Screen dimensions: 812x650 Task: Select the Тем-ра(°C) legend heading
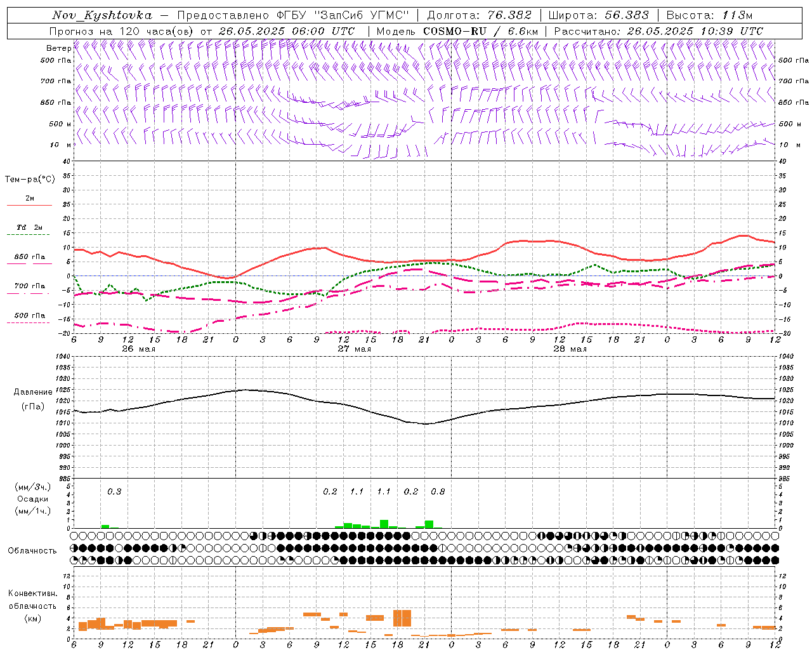30,180
